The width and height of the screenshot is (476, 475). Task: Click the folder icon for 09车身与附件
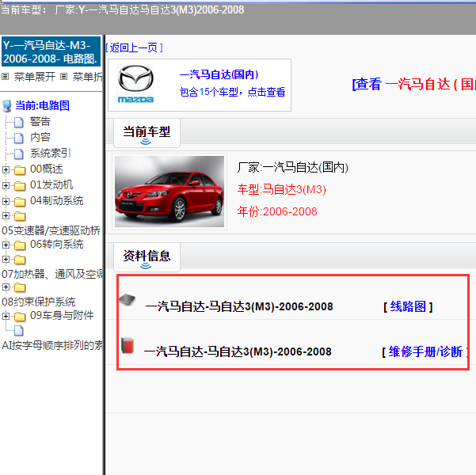click(20, 317)
